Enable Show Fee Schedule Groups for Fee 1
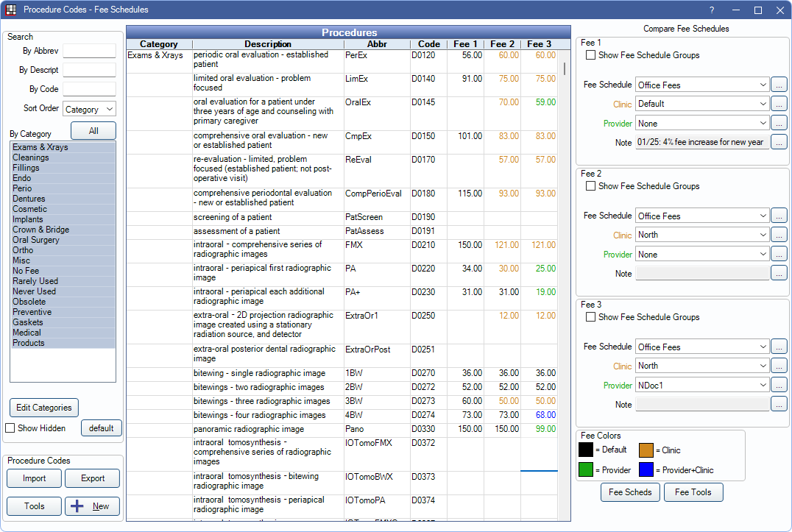Viewport: 792px width, 532px height. tap(590, 55)
